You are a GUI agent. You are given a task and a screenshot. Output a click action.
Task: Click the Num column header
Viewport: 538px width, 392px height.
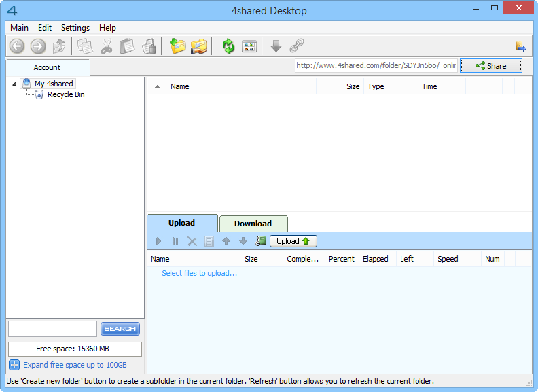click(492, 259)
